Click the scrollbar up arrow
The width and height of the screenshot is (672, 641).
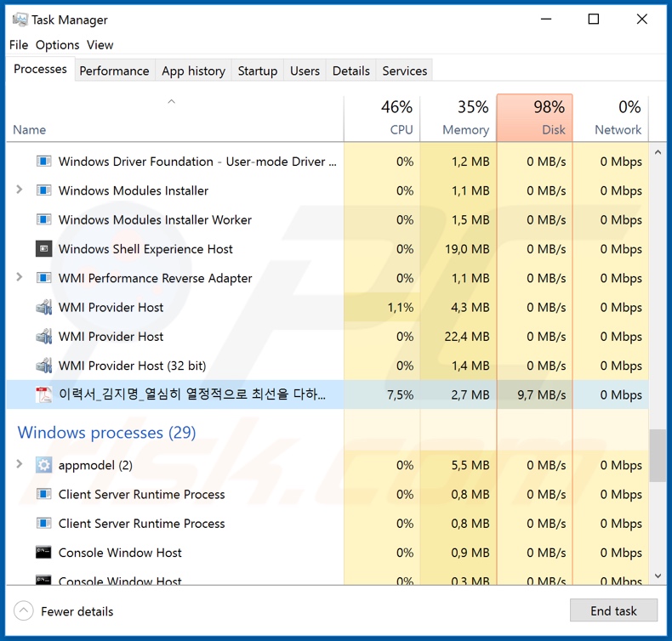click(x=658, y=152)
